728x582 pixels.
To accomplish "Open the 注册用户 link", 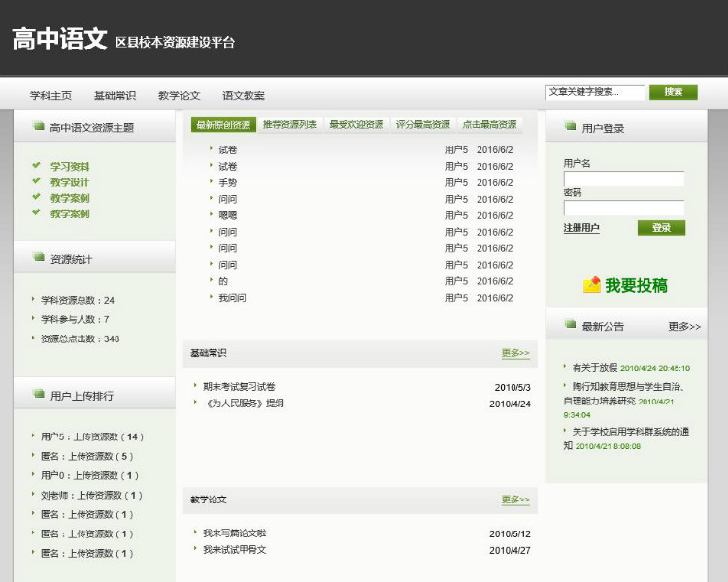I will (581, 228).
